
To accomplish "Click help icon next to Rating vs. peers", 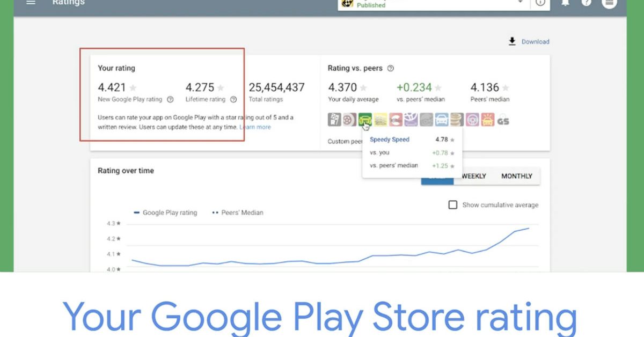I will [x=391, y=69].
